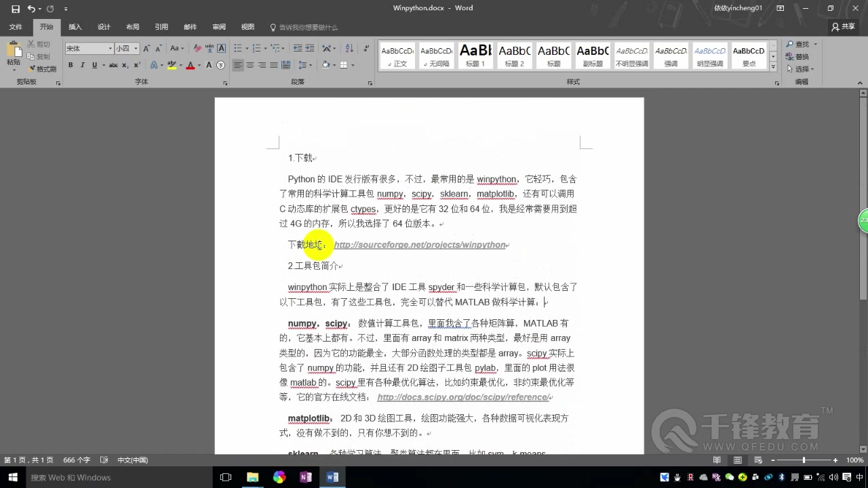This screenshot has width=868, height=488.
Task: Toggle bold formatting in the Font group
Action: (x=71, y=64)
